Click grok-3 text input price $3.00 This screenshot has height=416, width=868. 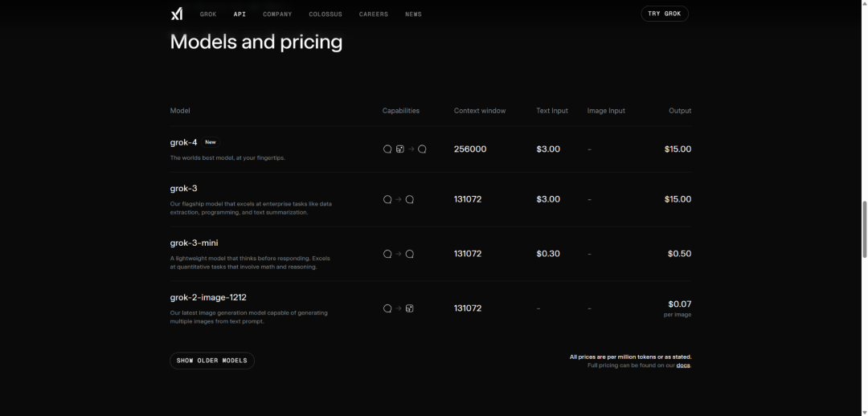[x=548, y=199]
